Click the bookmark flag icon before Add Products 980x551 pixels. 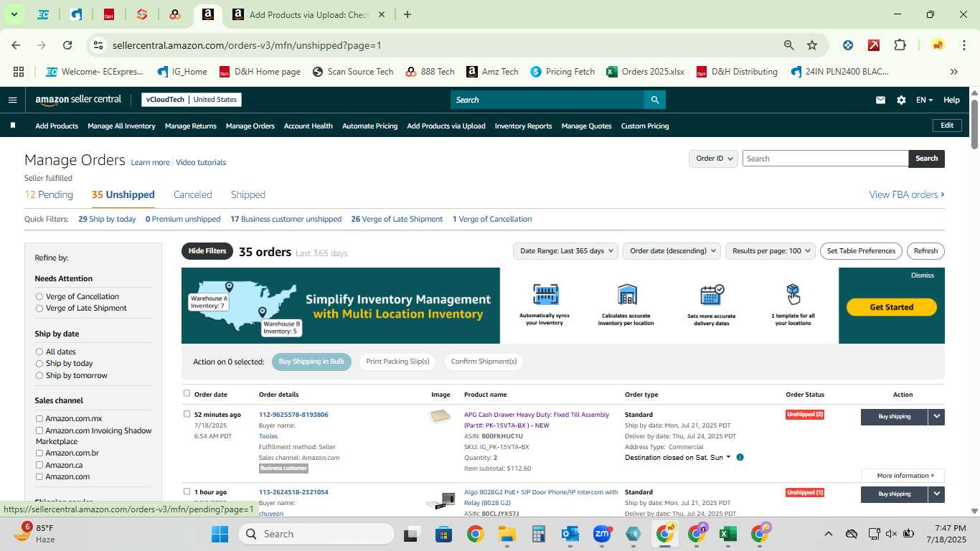click(13, 126)
